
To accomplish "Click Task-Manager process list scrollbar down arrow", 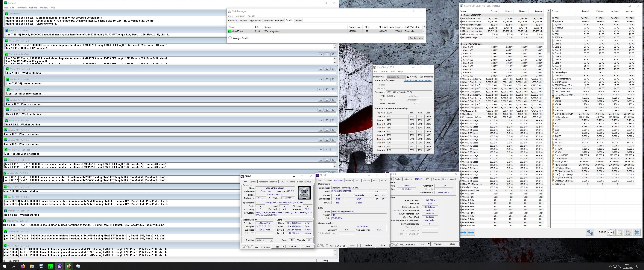I will (x=424, y=32).
